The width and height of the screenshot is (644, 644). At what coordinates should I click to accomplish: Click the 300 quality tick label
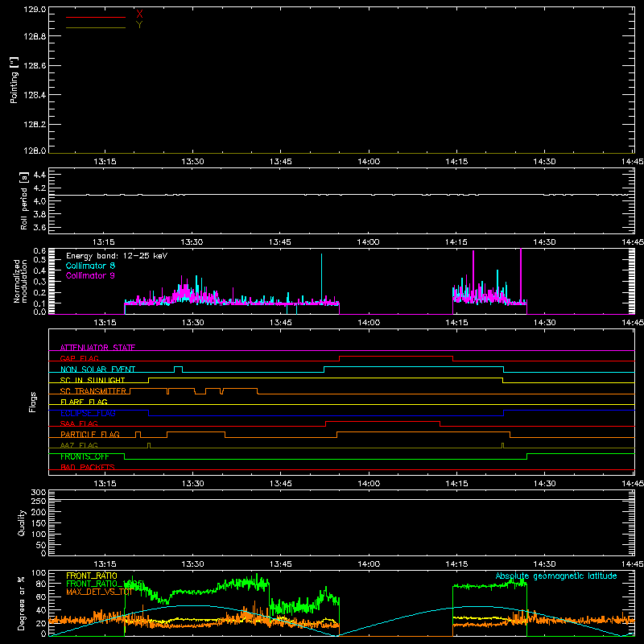pyautogui.click(x=39, y=493)
